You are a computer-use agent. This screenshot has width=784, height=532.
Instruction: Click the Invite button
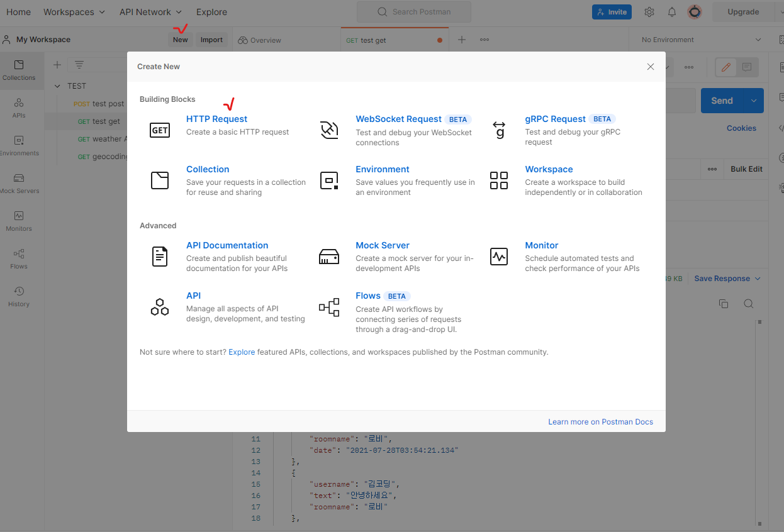tap(612, 12)
